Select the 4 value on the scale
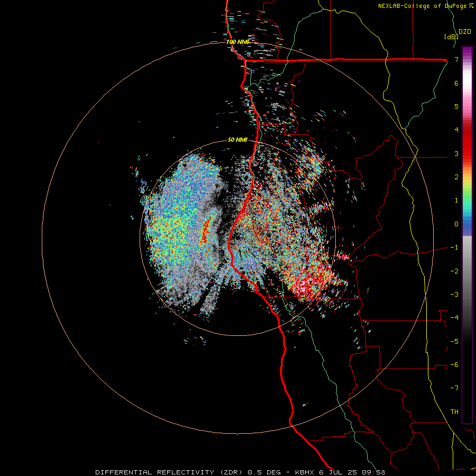The image size is (476, 476). click(x=456, y=130)
